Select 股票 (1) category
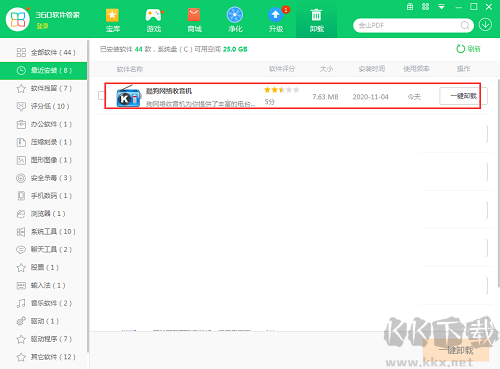 coord(44,267)
